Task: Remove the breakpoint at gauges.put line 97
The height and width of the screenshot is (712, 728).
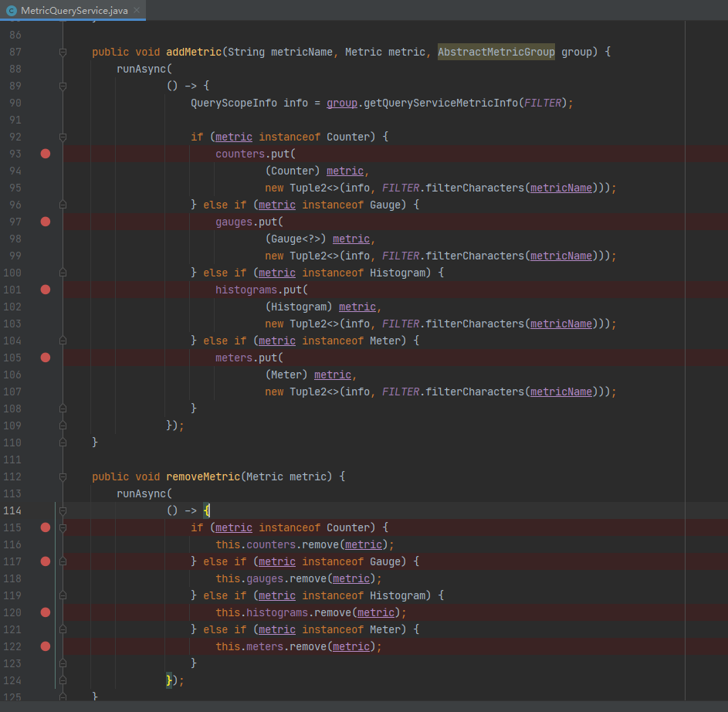Action: (x=46, y=222)
